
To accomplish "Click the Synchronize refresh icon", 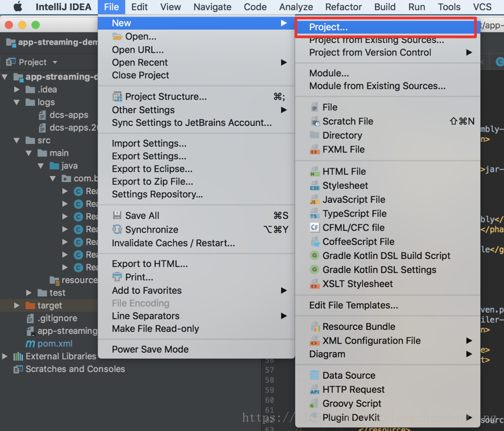I will point(117,230).
